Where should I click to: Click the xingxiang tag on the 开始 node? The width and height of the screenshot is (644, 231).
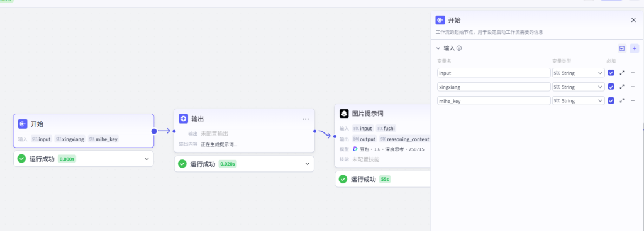(70, 139)
